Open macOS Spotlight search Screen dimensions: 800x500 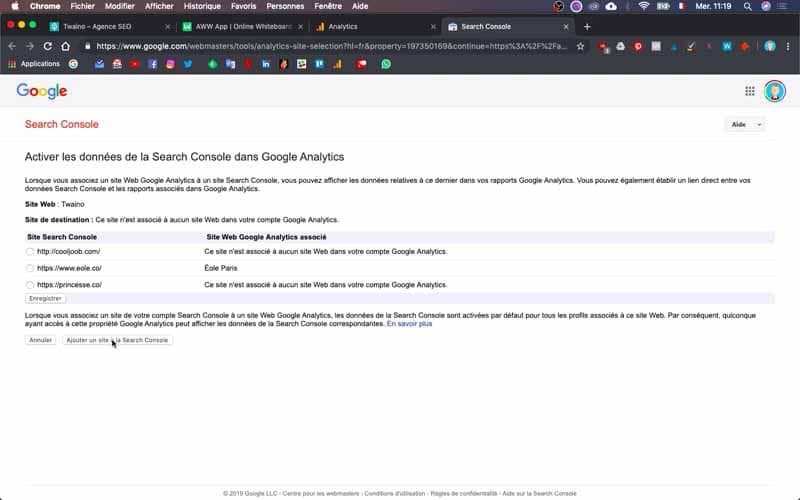747,6
